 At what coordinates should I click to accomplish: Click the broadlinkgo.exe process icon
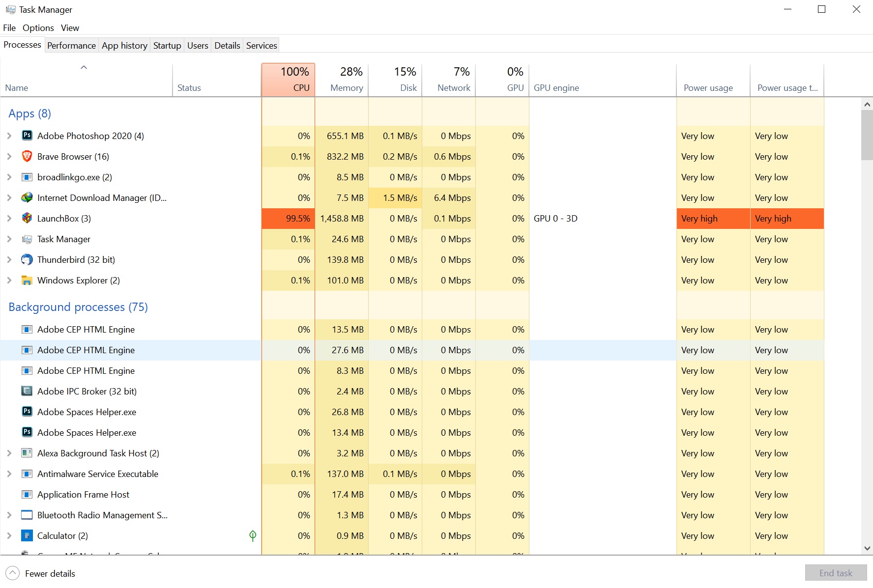(27, 177)
